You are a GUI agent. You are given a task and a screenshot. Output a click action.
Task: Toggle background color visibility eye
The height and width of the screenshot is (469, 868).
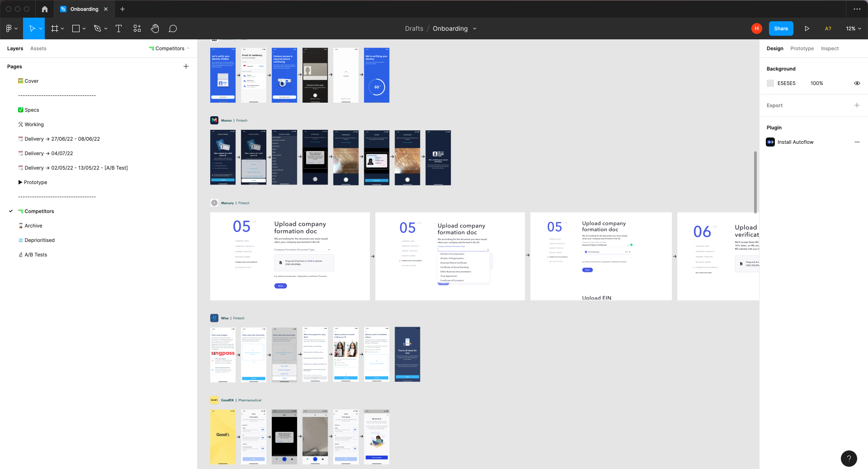857,83
